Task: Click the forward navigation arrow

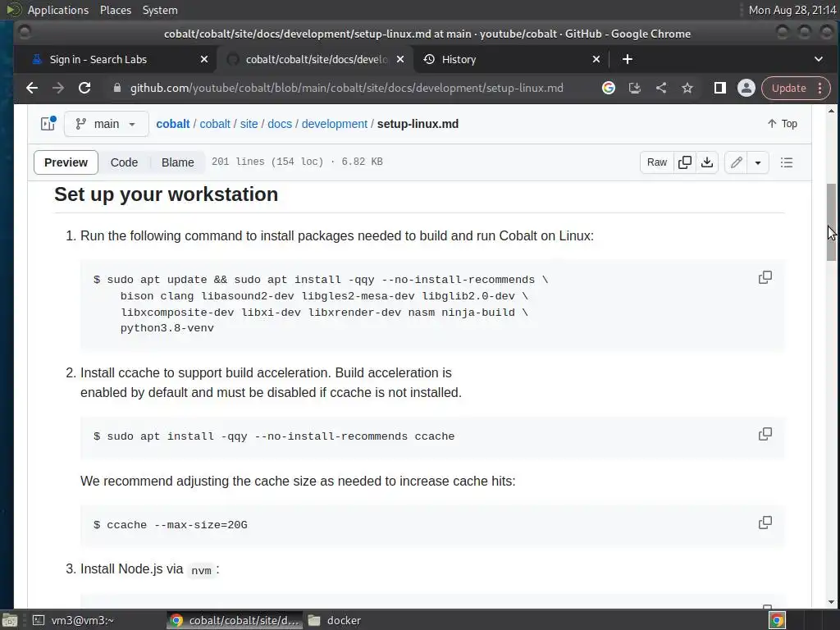Action: [58, 88]
